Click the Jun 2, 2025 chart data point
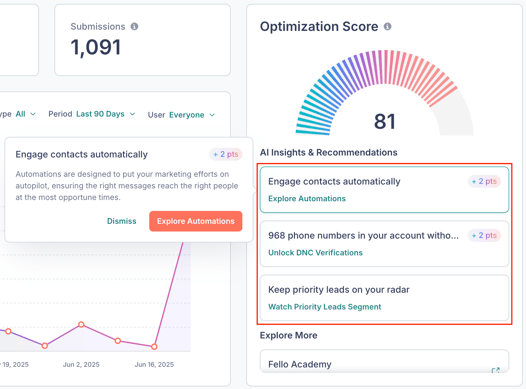Viewport: 526px width, 389px height. [81, 324]
